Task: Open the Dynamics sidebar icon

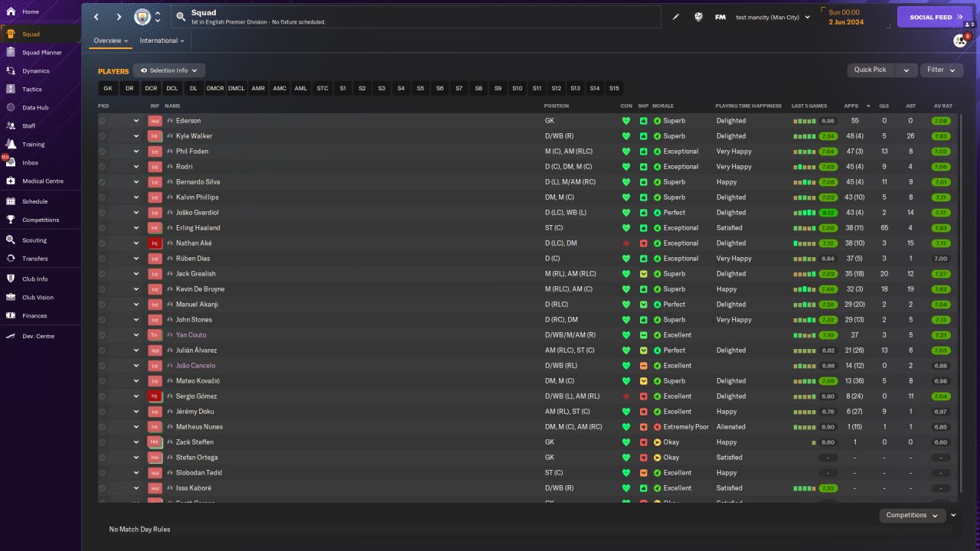Action: (x=11, y=70)
